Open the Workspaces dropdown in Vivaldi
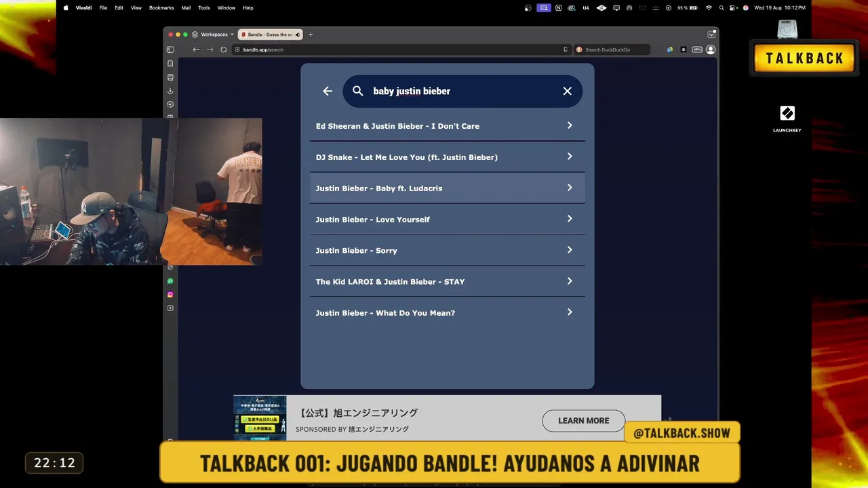The height and width of the screenshot is (488, 868). click(213, 35)
